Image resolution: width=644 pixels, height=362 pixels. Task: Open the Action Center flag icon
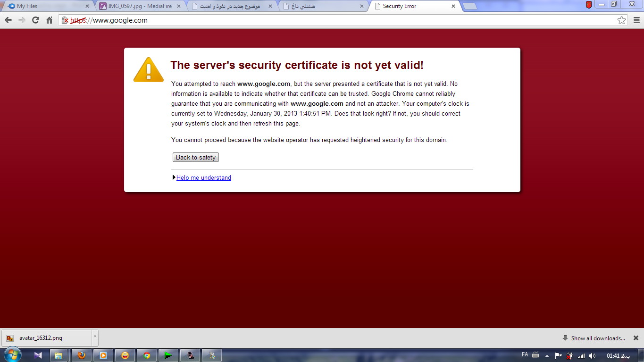click(559, 355)
